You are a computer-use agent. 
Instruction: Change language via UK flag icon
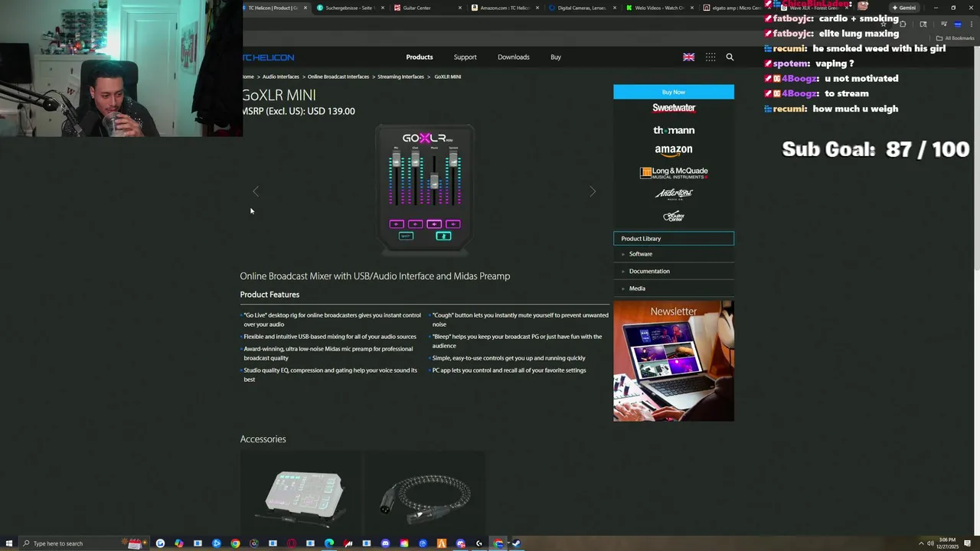[x=689, y=57]
